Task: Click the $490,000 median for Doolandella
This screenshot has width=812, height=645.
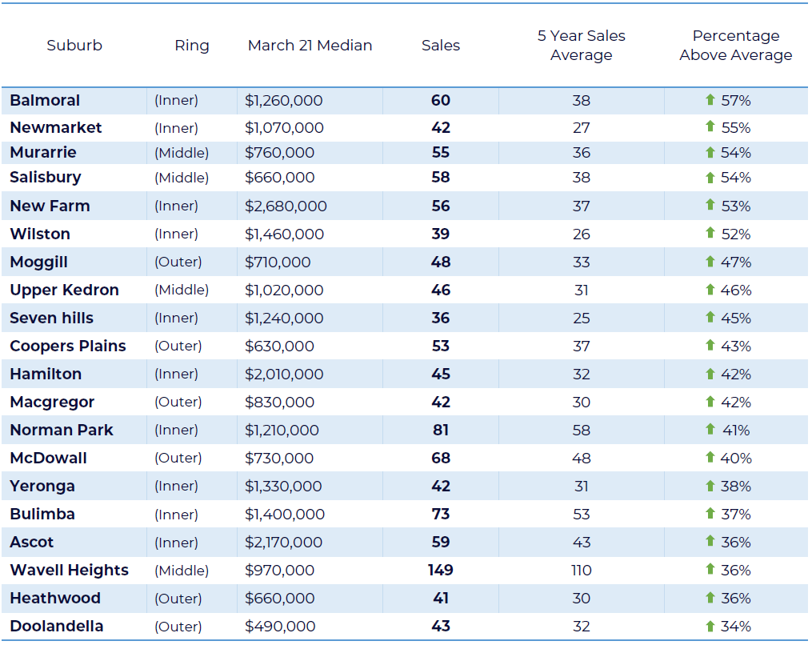Action: [x=279, y=627]
